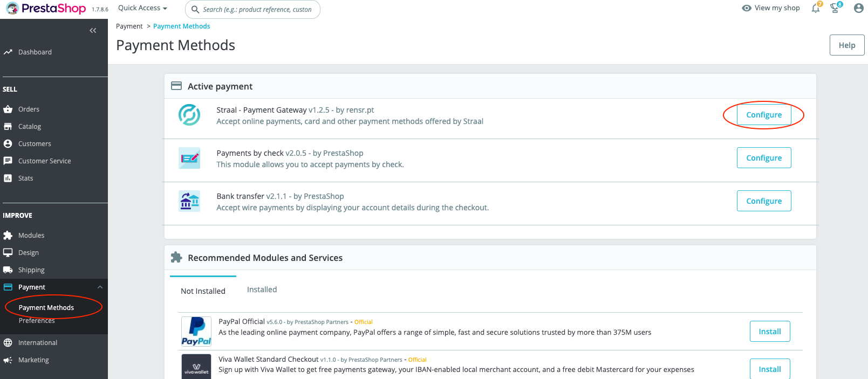The height and width of the screenshot is (379, 868).
Task: Open the Dashboard trend icon
Action: click(8, 52)
